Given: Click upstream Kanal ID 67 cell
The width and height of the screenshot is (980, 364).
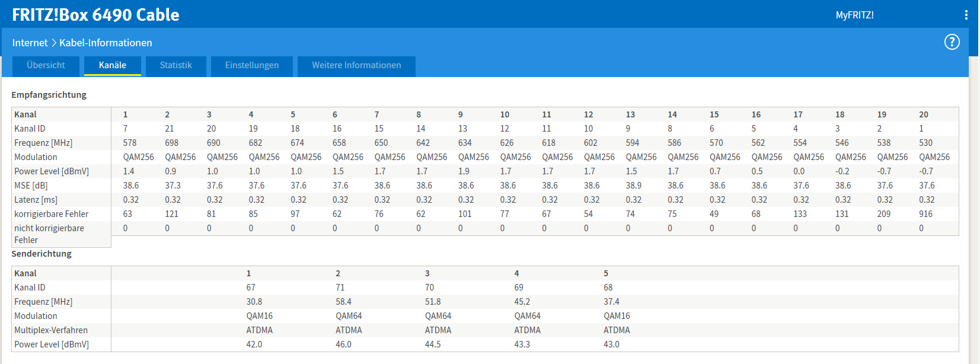Looking at the screenshot, I should (251, 288).
